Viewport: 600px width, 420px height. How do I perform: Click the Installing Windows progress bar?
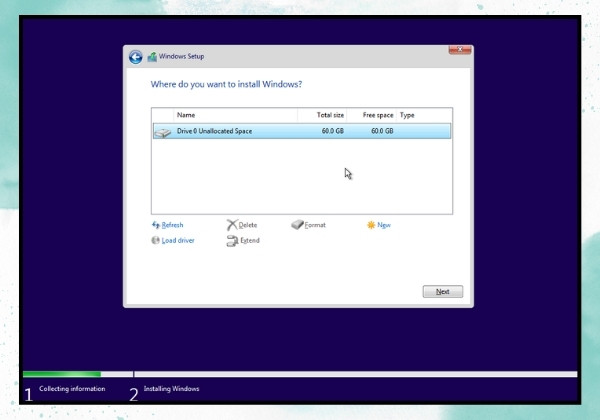355,374
